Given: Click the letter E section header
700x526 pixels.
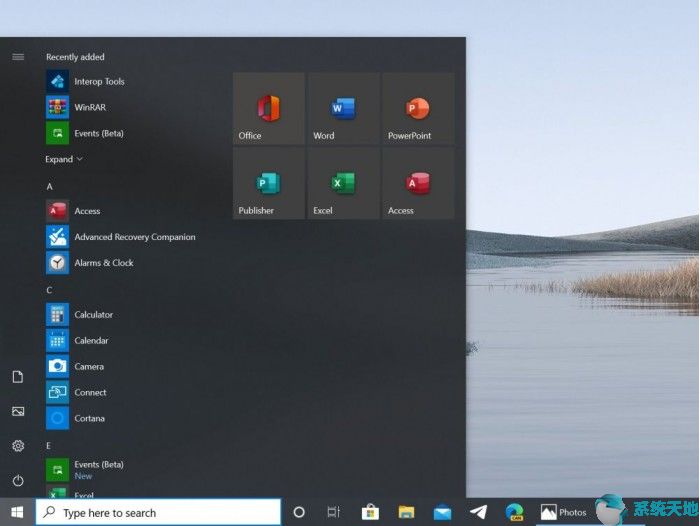Looking at the screenshot, I should [48, 446].
